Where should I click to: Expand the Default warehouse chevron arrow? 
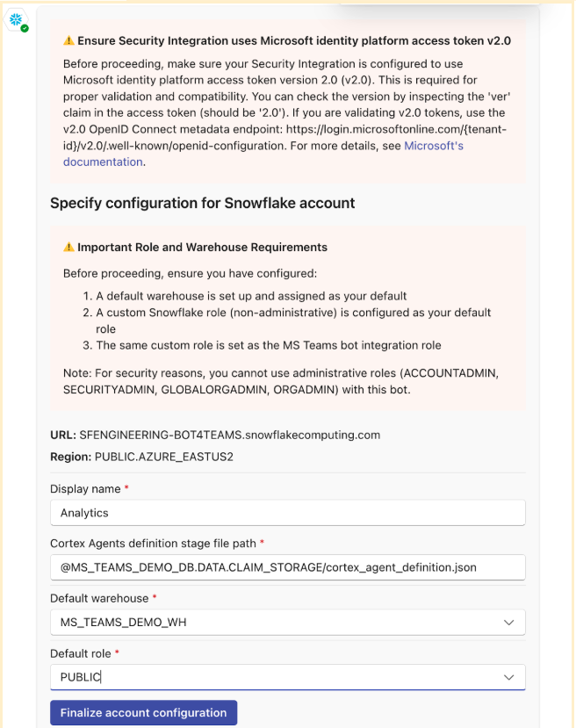[508, 622]
